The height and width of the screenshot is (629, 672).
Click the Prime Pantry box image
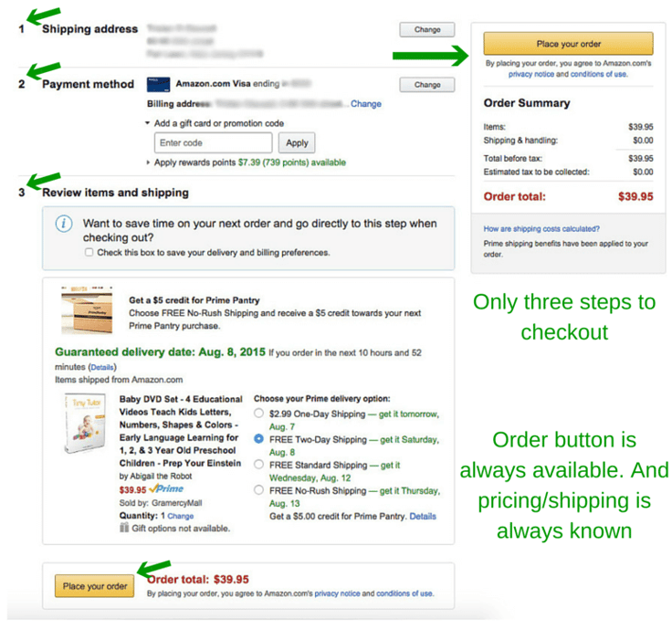[x=87, y=310]
